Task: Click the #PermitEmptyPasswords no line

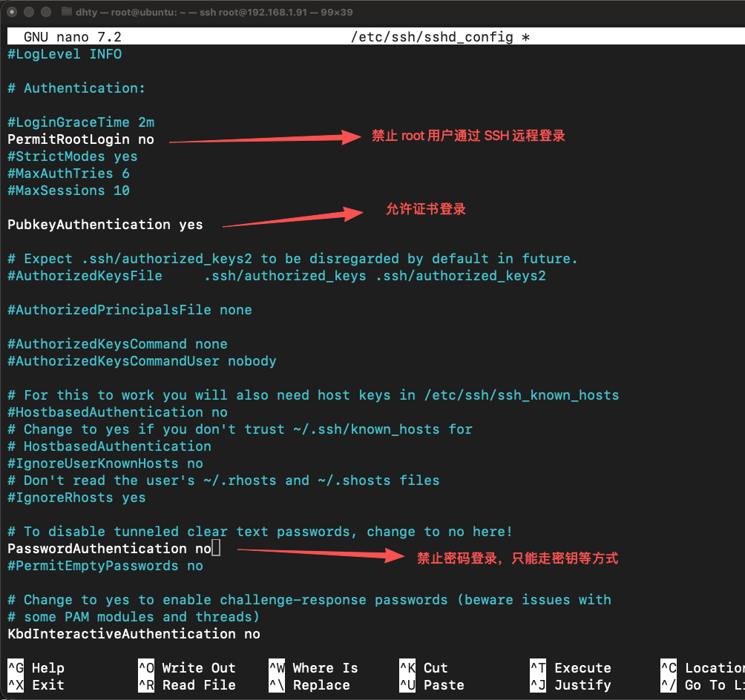Action: point(105,566)
